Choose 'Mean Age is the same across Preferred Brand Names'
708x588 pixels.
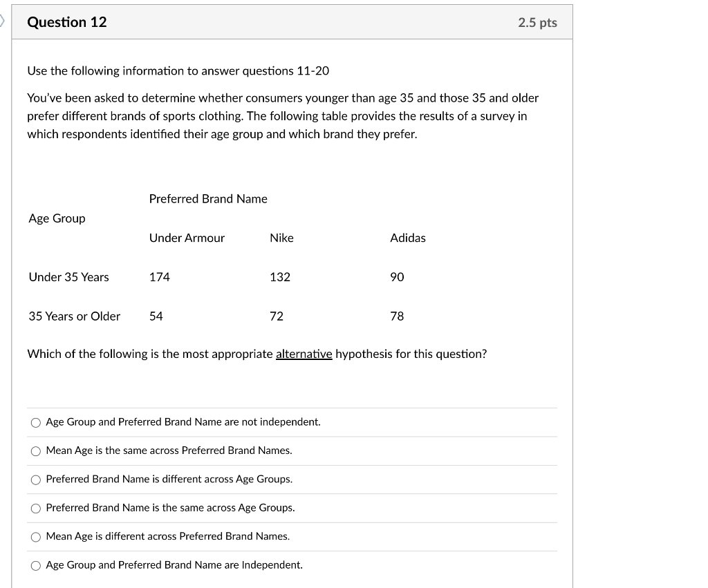[36, 451]
